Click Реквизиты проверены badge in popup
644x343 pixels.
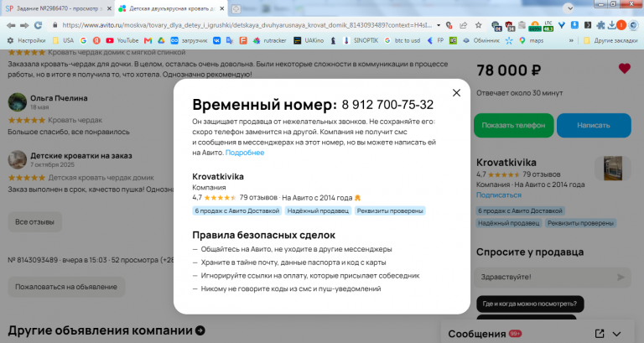pos(390,210)
